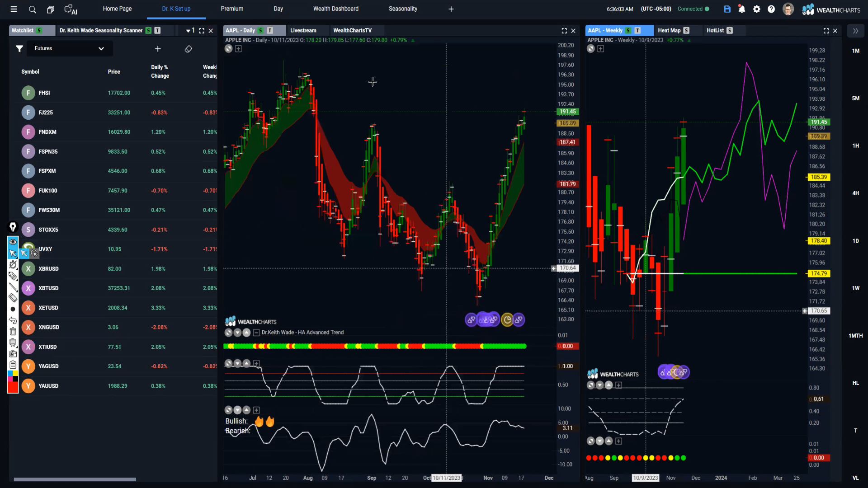Move HA Advanced Trend indicator up arrow
Viewport: 868px width, 488px height.
point(246,333)
